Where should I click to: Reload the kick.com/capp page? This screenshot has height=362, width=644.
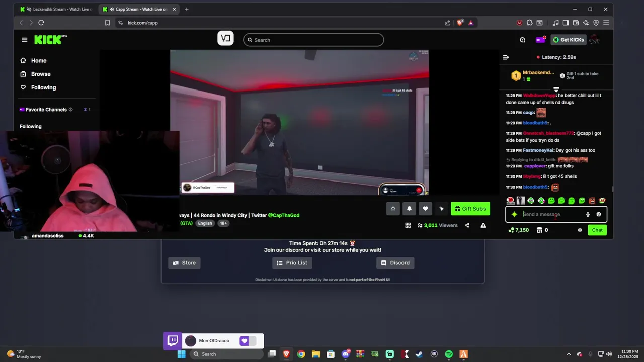pyautogui.click(x=41, y=23)
